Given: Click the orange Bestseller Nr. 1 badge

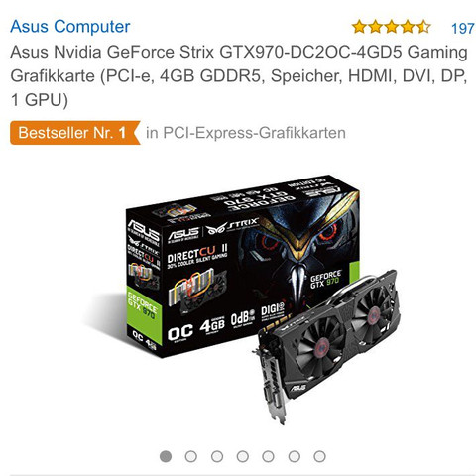Looking at the screenshot, I should coord(75,133).
